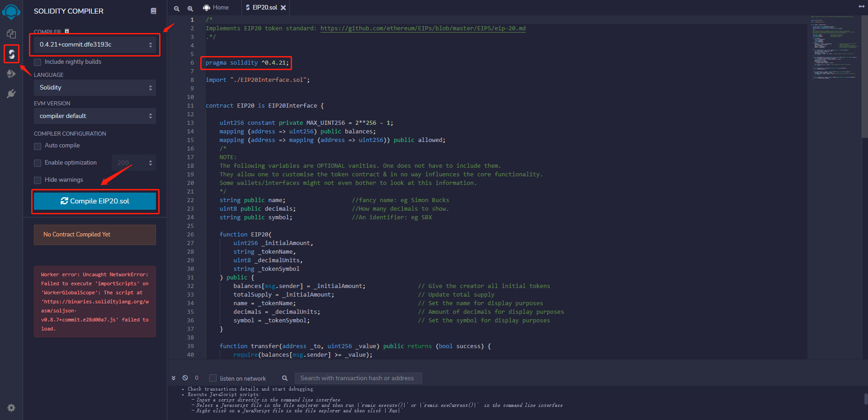Open the github EIP-20 link in code

coord(423,28)
